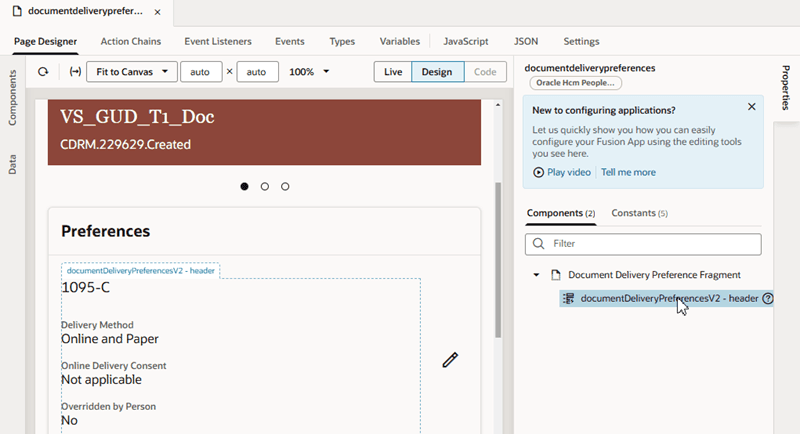Click the canvas scroll up arrow
The image size is (800, 434).
(498, 105)
